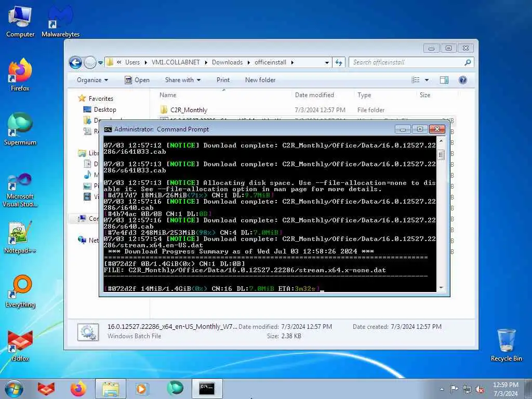
Task: Expand the dropdown arrow after officeinstall breadcrumb
Action: click(292, 62)
